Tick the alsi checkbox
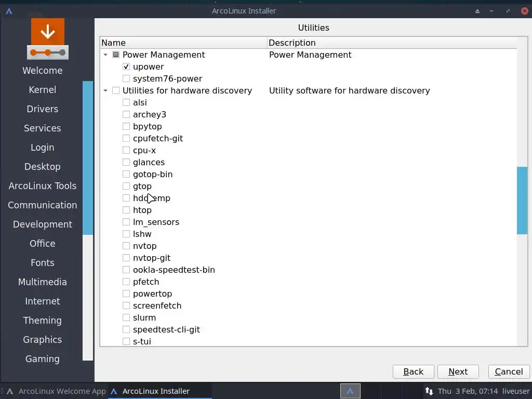This screenshot has width=532, height=399. click(126, 102)
